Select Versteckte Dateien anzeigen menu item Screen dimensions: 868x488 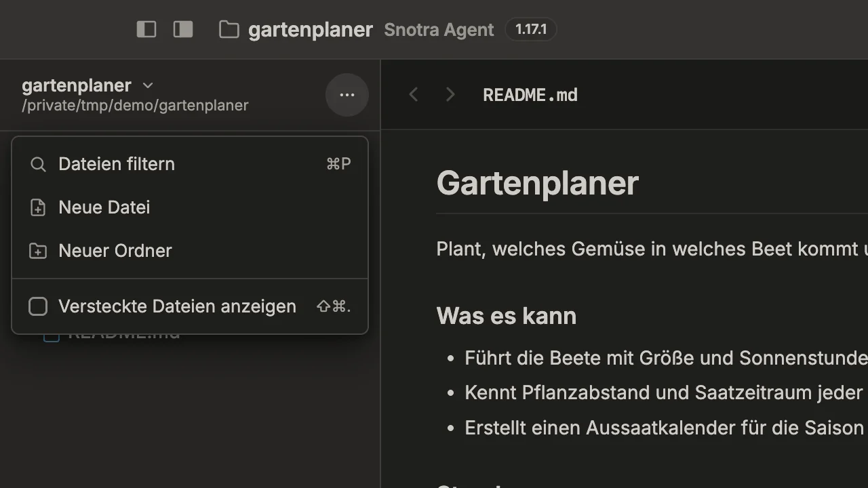click(190, 306)
